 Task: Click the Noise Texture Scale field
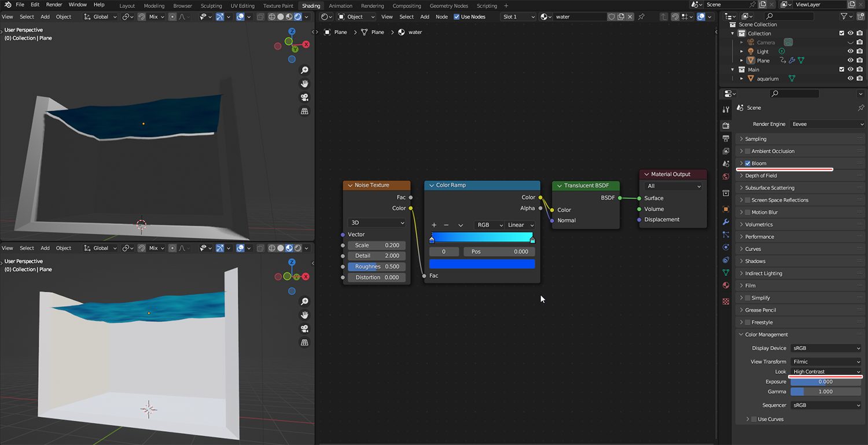[x=377, y=245]
